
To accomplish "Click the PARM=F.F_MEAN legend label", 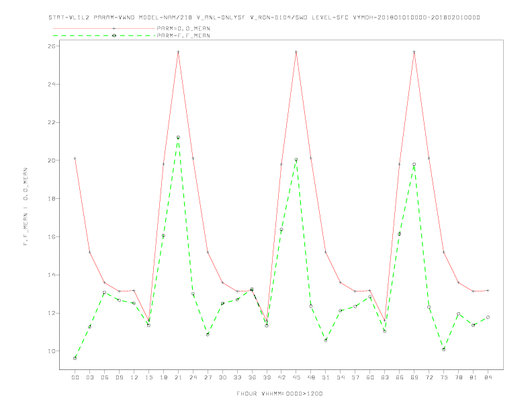I will point(183,36).
